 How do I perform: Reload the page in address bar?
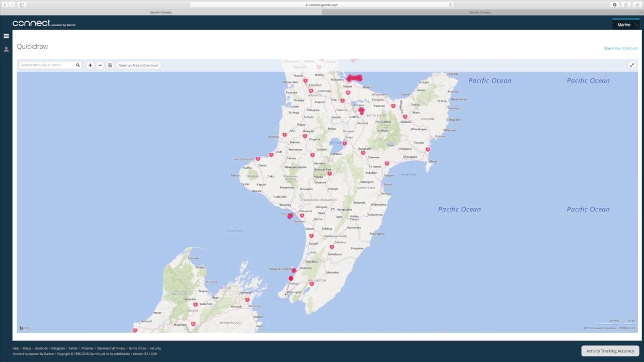point(450,5)
